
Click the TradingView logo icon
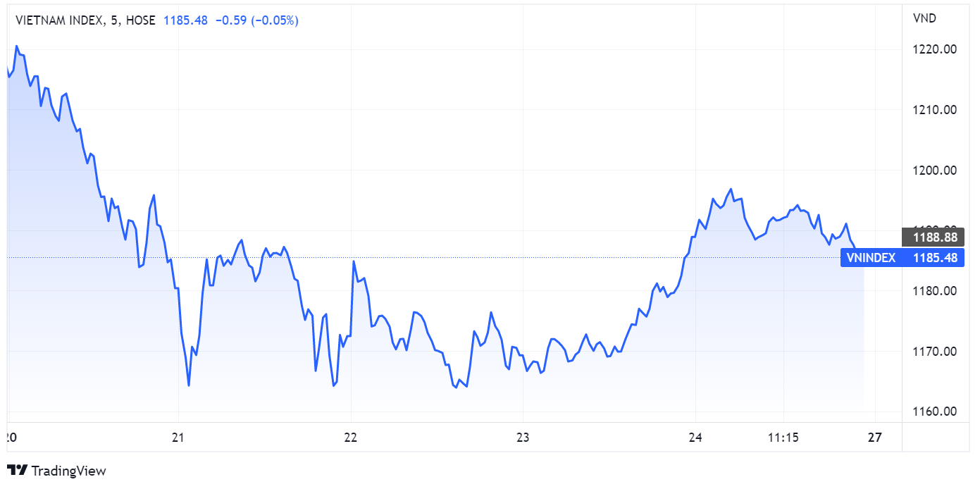(17, 471)
